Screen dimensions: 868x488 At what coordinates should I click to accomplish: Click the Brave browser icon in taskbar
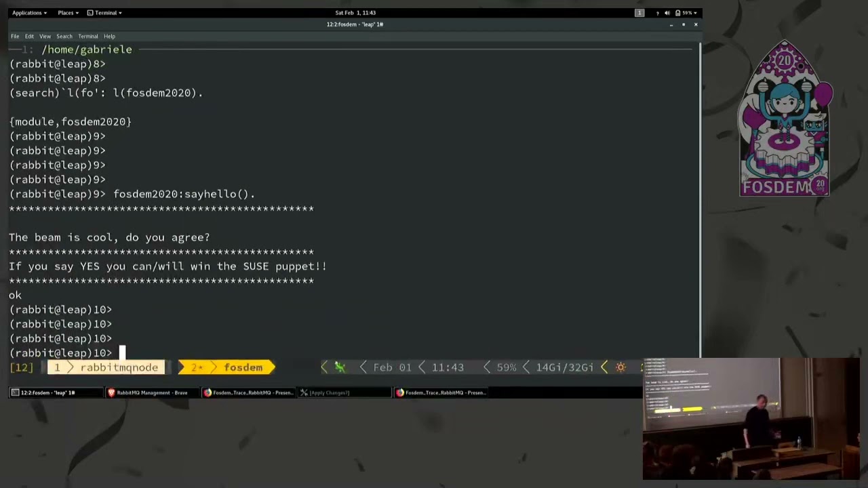(111, 392)
